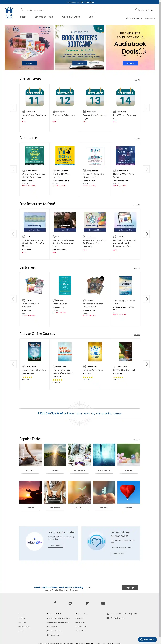Viewport: 161px width, 644px height.
Task: Open the Twitter icon in footer
Action: [87, 603]
